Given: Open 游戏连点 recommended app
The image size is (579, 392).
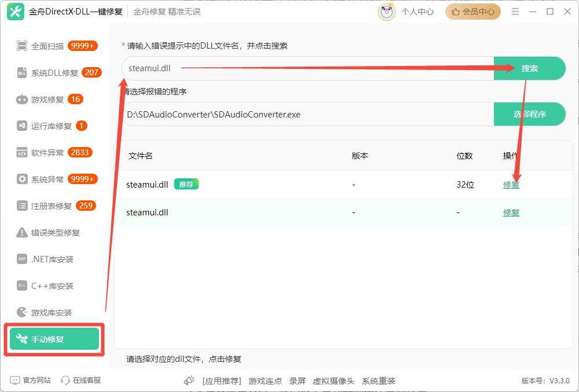Looking at the screenshot, I should click(265, 381).
